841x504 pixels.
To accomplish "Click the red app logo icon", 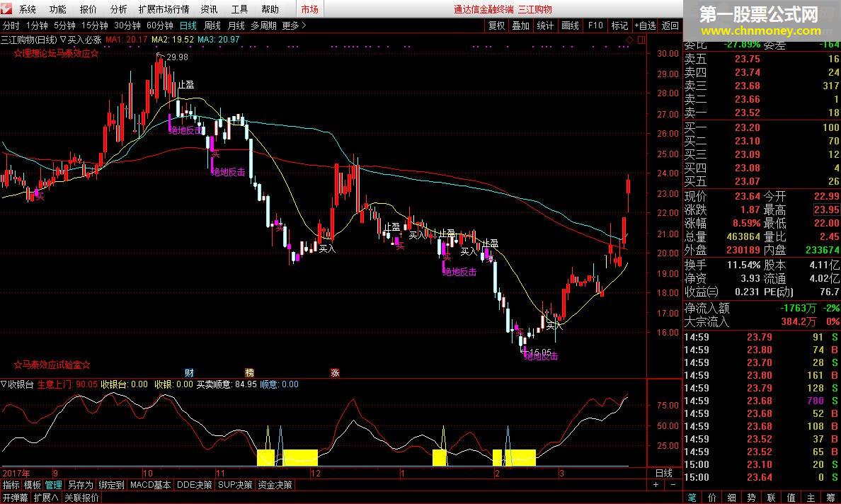I will pos(8,8).
